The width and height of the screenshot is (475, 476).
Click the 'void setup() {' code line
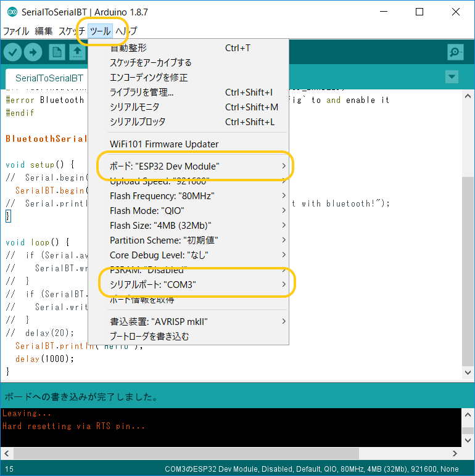tap(40, 165)
